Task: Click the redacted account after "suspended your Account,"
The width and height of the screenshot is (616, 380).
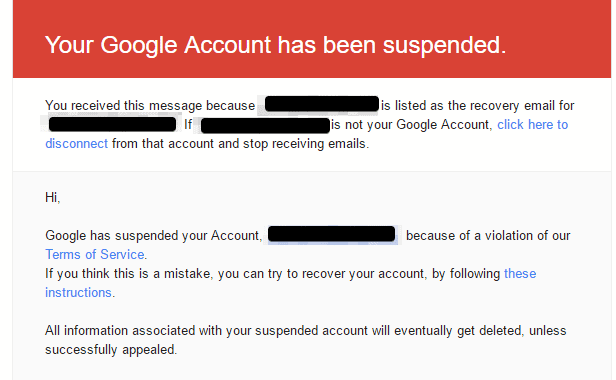Action: tap(331, 234)
